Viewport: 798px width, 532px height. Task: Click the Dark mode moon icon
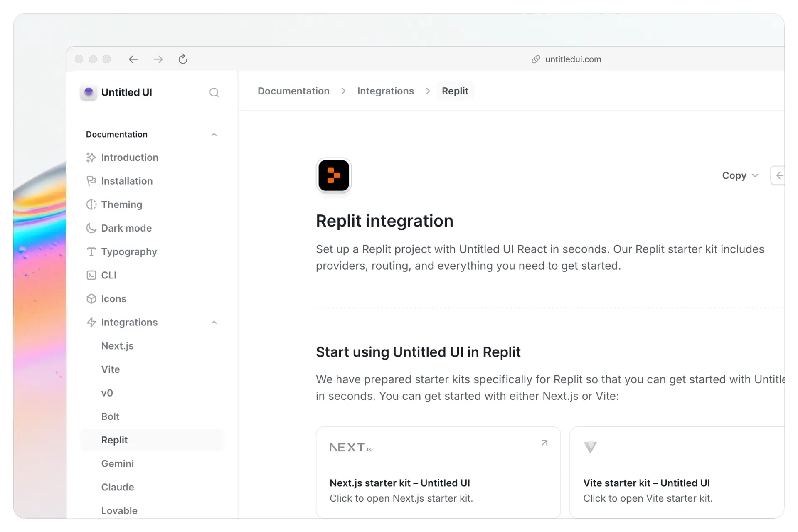pyautogui.click(x=91, y=228)
